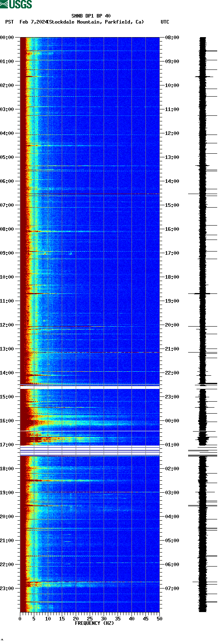Click the 00:00 UTC time label

coord(172,421)
